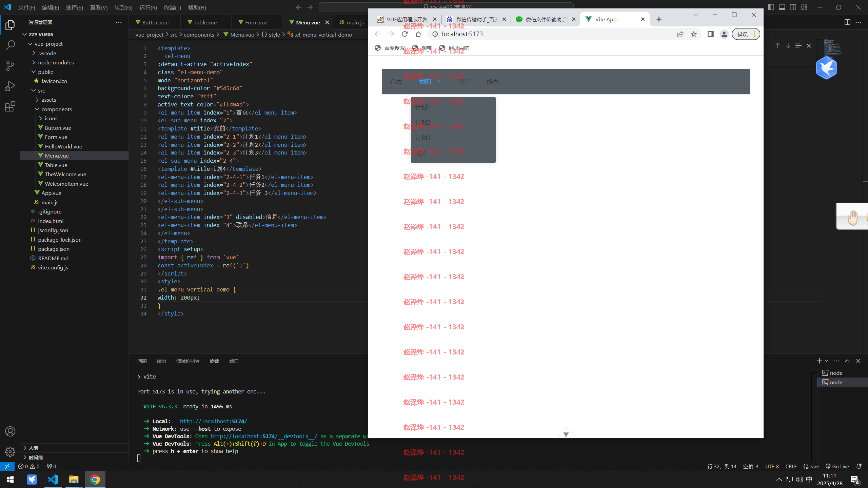Click the 首页 menu item in the web page
Viewport: 868px width, 488px height.
click(396, 81)
